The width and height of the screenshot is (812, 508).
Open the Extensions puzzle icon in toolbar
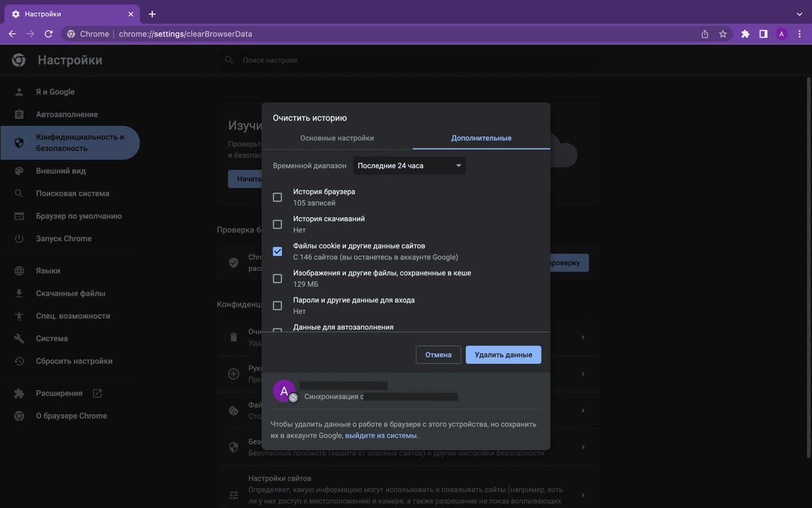pos(745,34)
